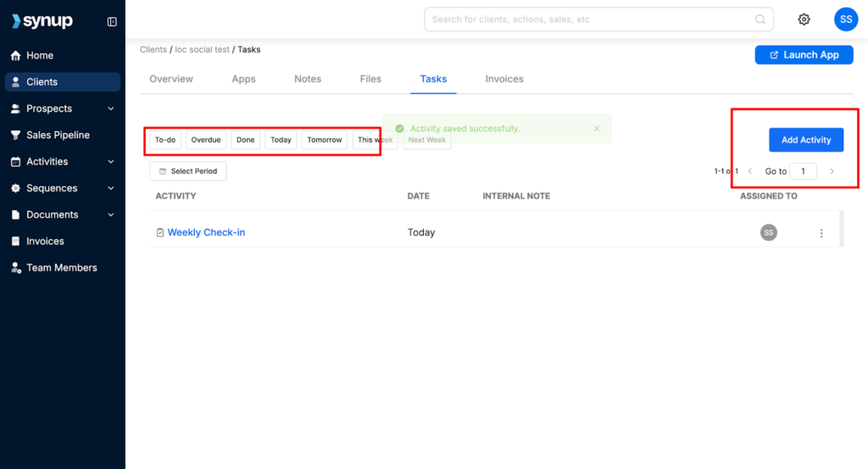Screen dimensions: 868x469
Task: Open the Select Period date picker
Action: click(187, 171)
